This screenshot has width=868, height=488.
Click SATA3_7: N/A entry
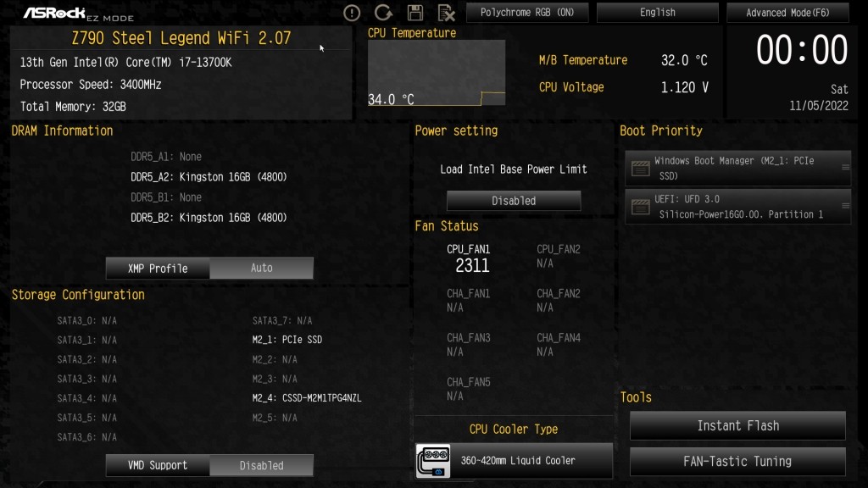click(282, 320)
